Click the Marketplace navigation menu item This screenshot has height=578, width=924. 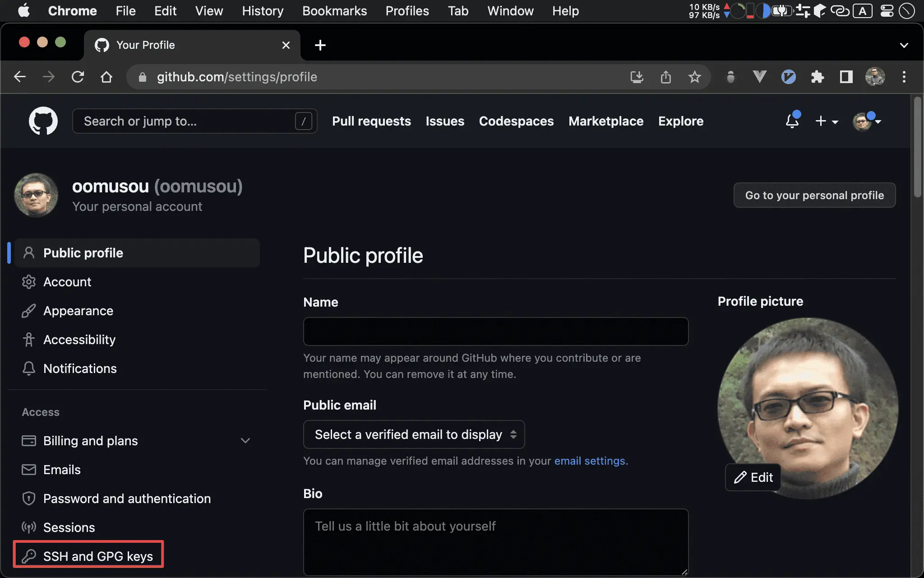[606, 121]
